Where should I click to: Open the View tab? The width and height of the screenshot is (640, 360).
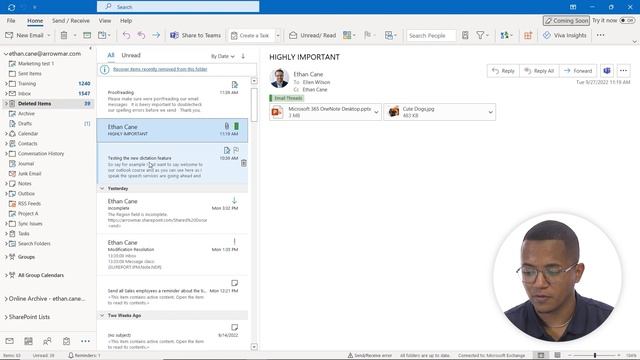[x=104, y=20]
